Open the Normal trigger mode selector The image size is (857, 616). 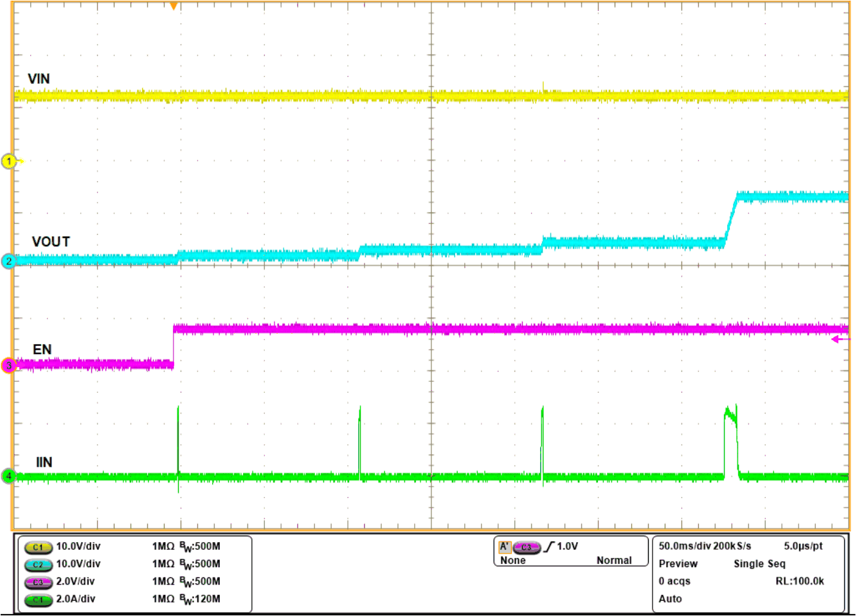(613, 560)
